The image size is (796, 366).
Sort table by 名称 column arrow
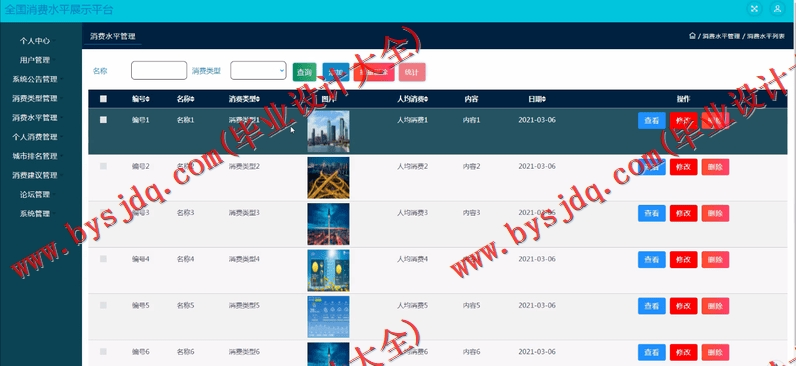(192, 99)
